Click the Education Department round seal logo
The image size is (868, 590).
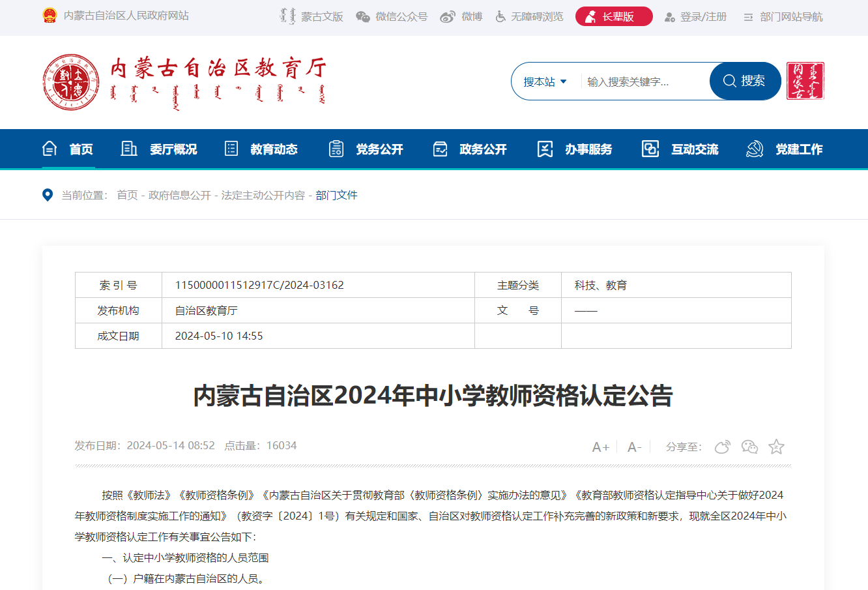[x=71, y=82]
